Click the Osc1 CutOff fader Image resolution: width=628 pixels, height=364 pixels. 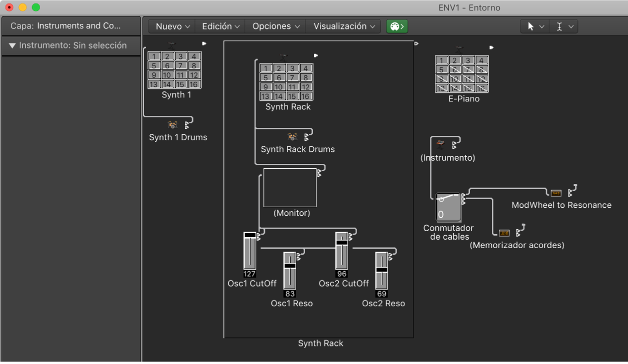[x=249, y=251]
